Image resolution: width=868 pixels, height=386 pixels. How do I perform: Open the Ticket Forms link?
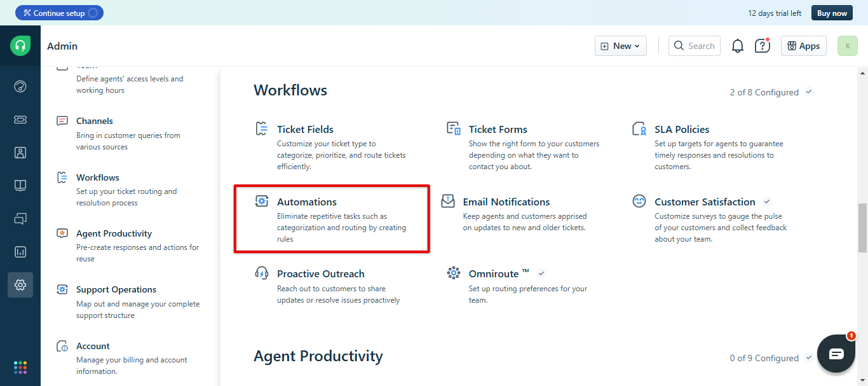pyautogui.click(x=498, y=129)
